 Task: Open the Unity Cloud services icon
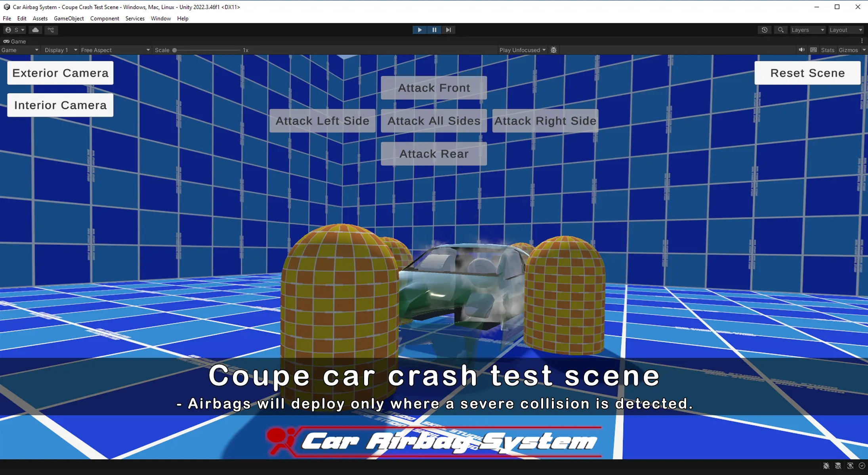[x=35, y=30]
